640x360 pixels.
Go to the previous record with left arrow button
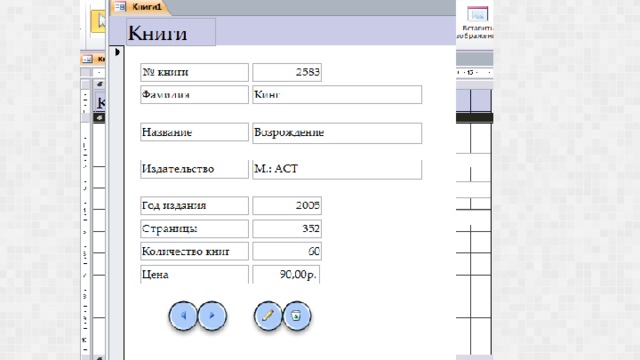[183, 316]
